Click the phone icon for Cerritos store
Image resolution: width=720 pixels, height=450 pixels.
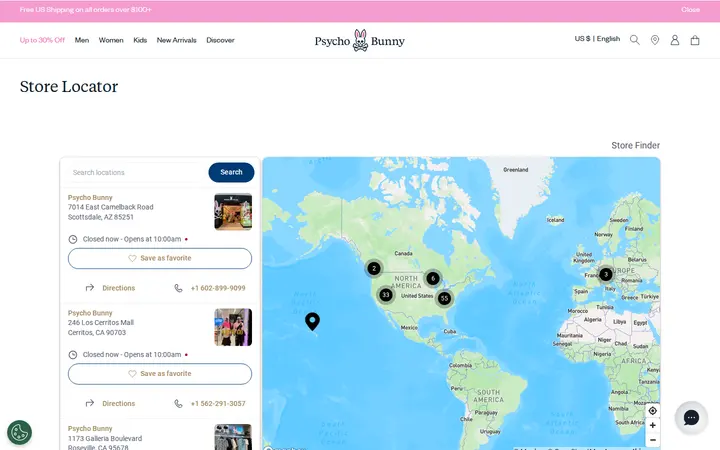[x=178, y=403]
